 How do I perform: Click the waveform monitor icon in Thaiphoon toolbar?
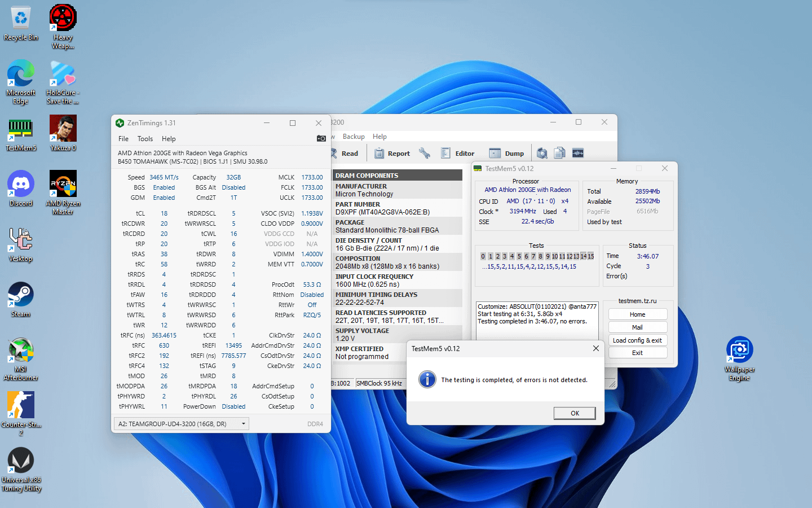coord(578,153)
